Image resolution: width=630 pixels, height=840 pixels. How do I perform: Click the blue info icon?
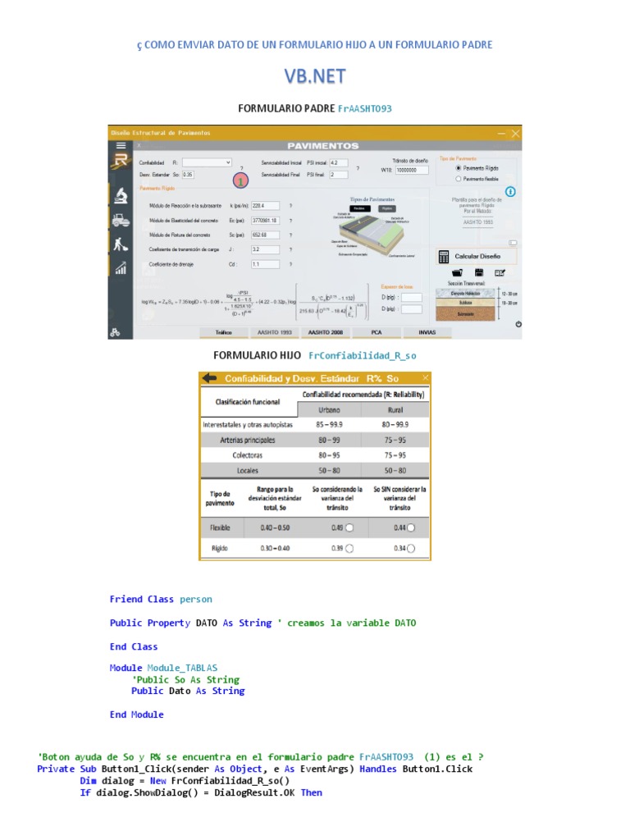click(510, 191)
